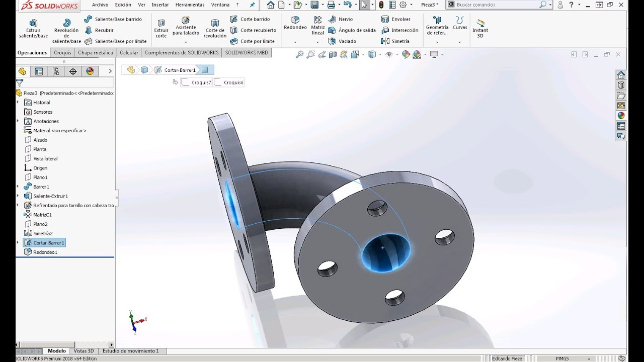
Task: Choose Saliente/Base barrido command
Action: (x=113, y=19)
